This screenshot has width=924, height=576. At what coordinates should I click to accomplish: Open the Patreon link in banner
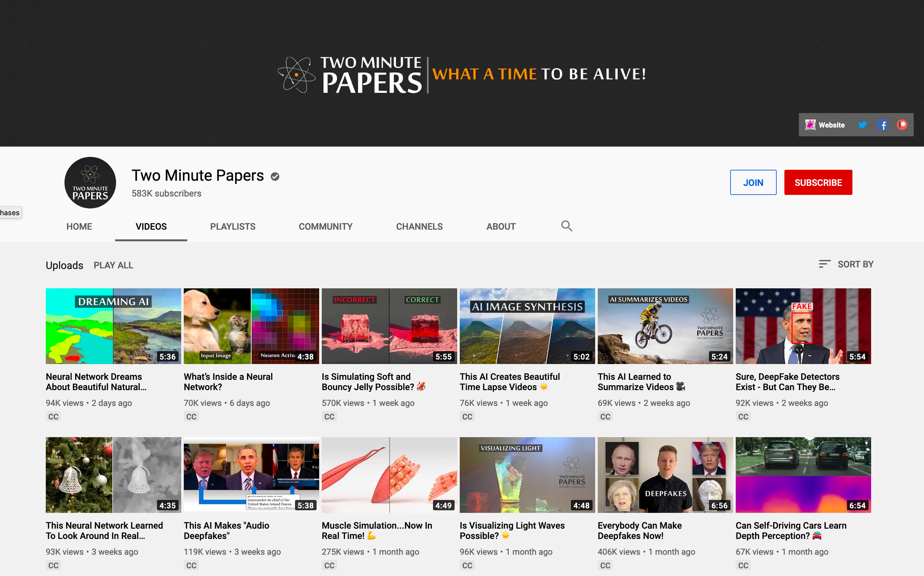coord(902,125)
